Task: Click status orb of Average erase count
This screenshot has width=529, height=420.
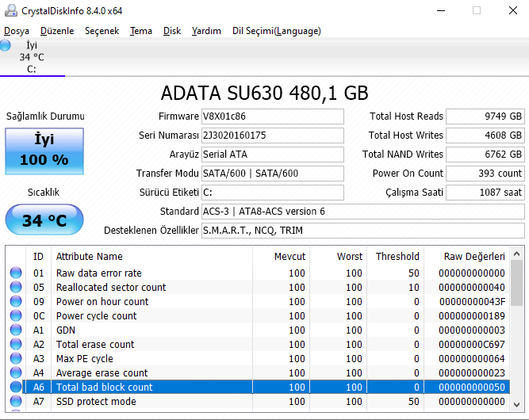Action: (x=16, y=372)
